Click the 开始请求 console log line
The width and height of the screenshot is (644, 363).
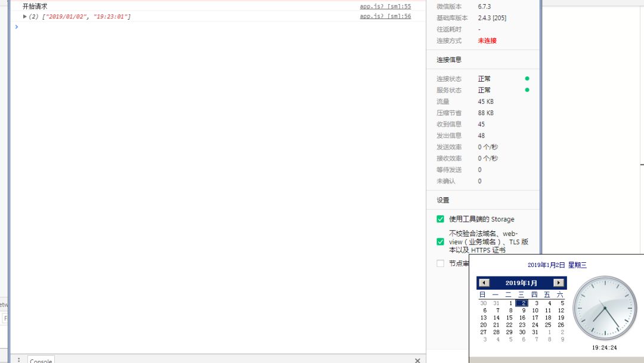[35, 6]
